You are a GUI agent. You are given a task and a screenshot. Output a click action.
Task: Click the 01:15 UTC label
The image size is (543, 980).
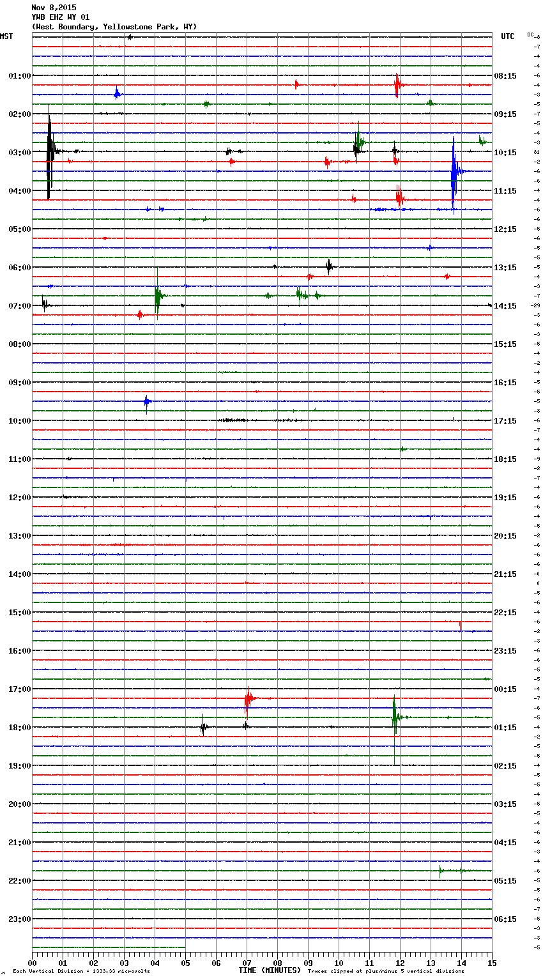pyautogui.click(x=505, y=727)
